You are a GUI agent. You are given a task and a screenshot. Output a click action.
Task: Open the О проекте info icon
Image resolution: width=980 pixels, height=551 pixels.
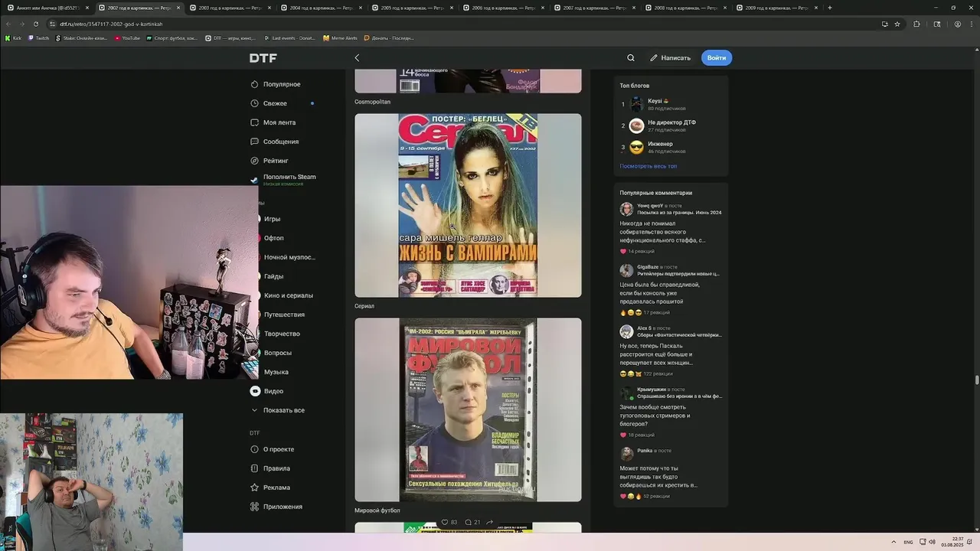pos(255,449)
